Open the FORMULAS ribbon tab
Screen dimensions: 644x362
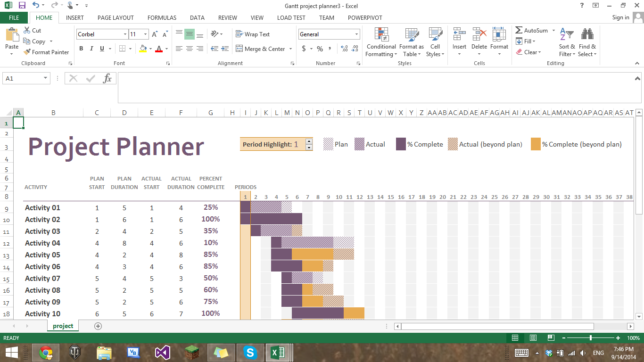click(x=162, y=17)
